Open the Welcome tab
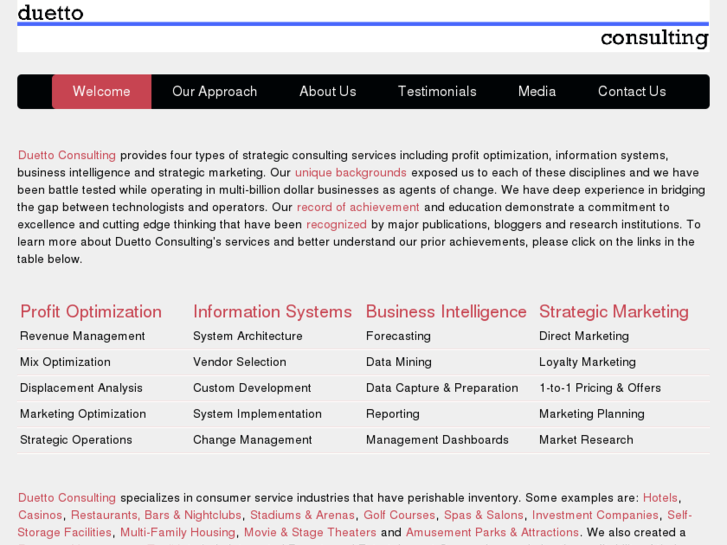 (102, 91)
